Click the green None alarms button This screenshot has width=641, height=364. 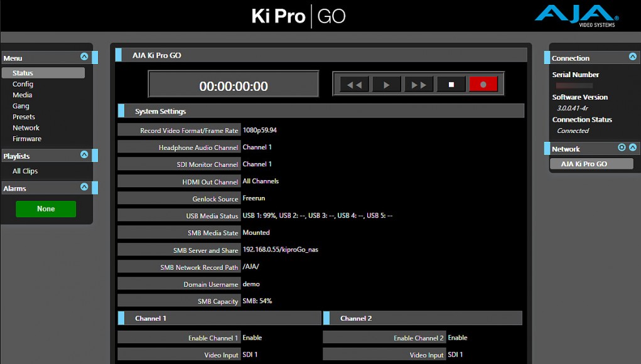tap(46, 209)
